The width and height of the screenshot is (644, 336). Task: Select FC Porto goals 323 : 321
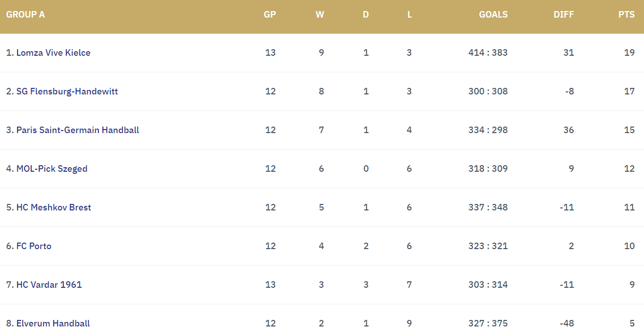click(x=488, y=246)
